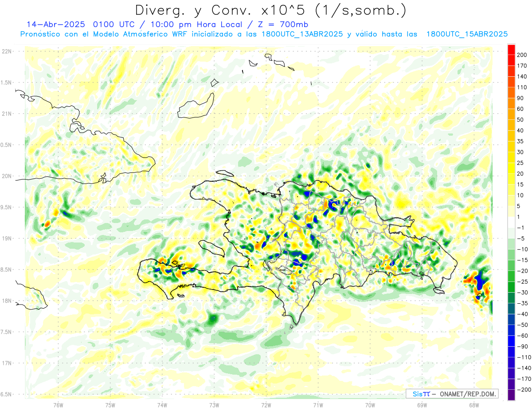This screenshot has height=411, width=532.
Task: Click the '1800UTC_15ABR2025' valid-until text
Action: coord(467,34)
